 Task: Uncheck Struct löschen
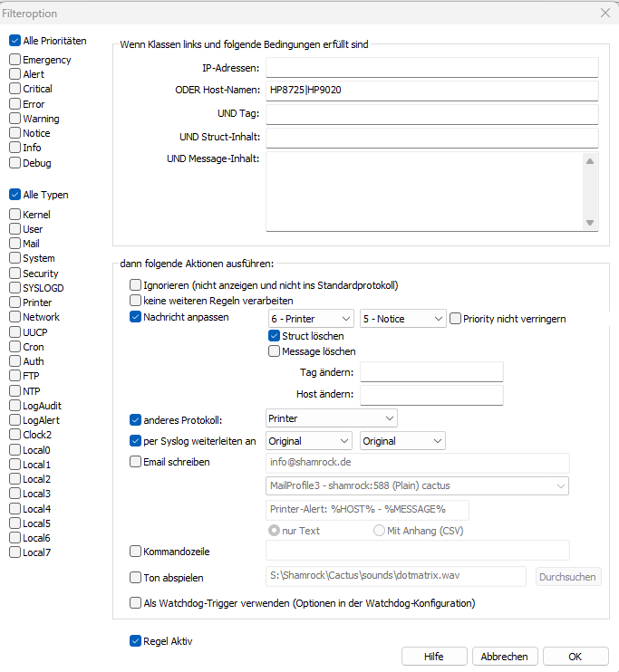[x=274, y=336]
